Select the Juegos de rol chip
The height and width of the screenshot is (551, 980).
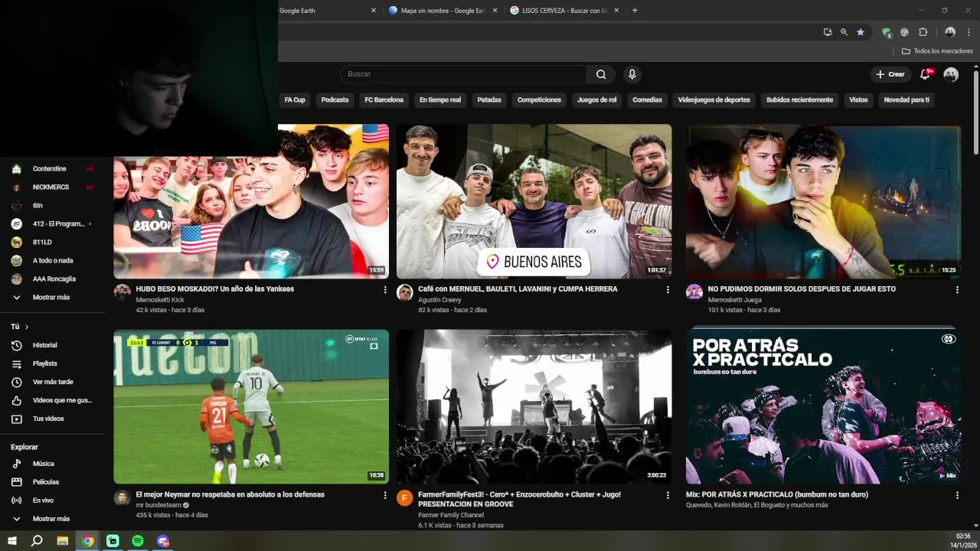click(596, 100)
